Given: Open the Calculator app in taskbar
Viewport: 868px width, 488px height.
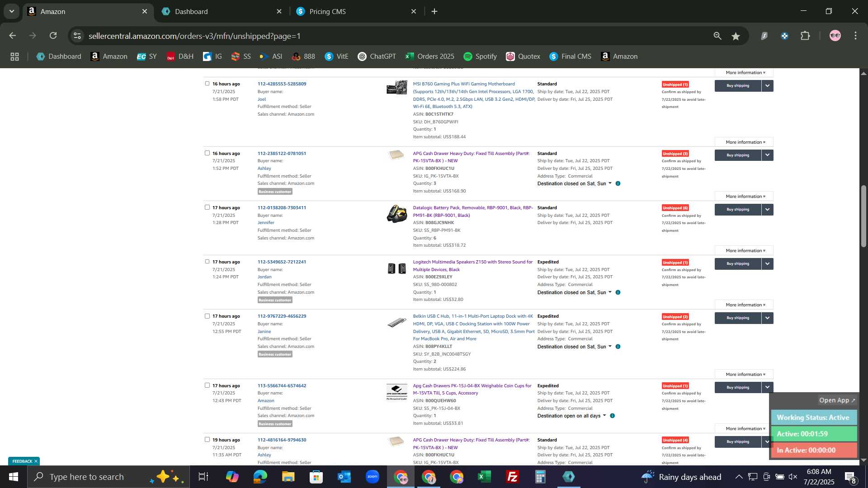Looking at the screenshot, I should pos(541,477).
